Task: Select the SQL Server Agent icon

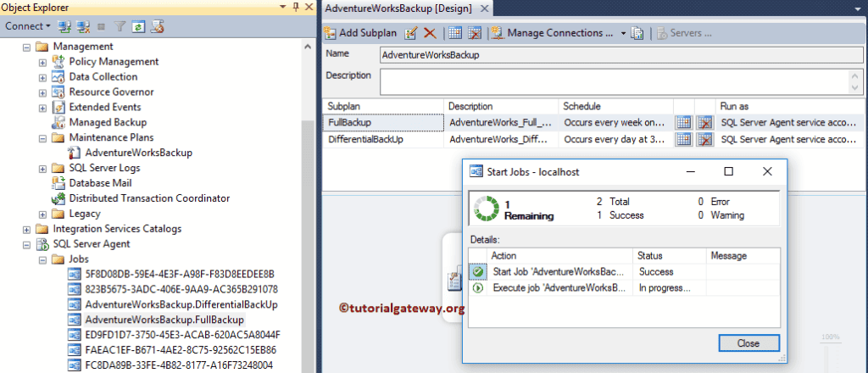Action: point(42,243)
